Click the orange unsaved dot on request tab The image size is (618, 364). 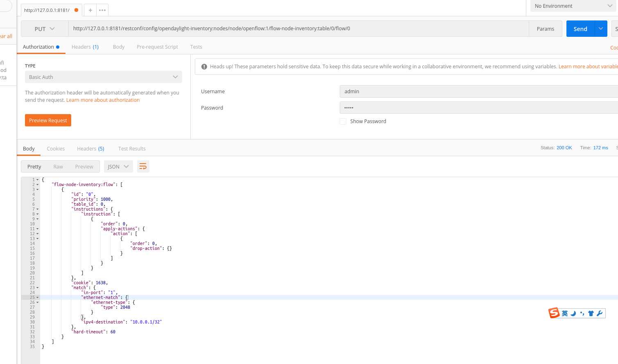tap(76, 10)
